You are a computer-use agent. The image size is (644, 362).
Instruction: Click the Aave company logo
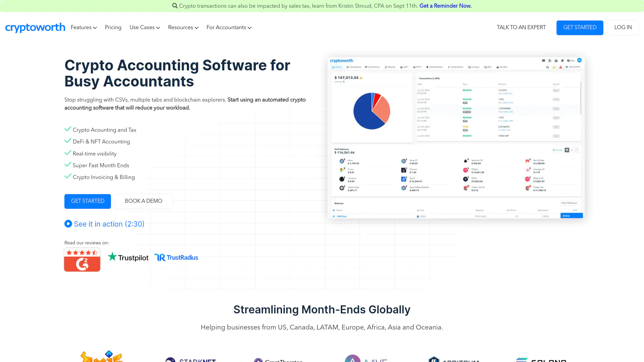pos(366,359)
